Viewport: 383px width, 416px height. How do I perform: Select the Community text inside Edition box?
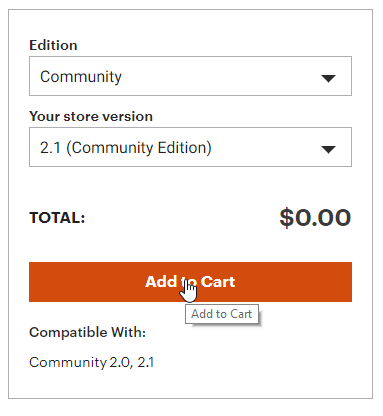[x=81, y=77]
